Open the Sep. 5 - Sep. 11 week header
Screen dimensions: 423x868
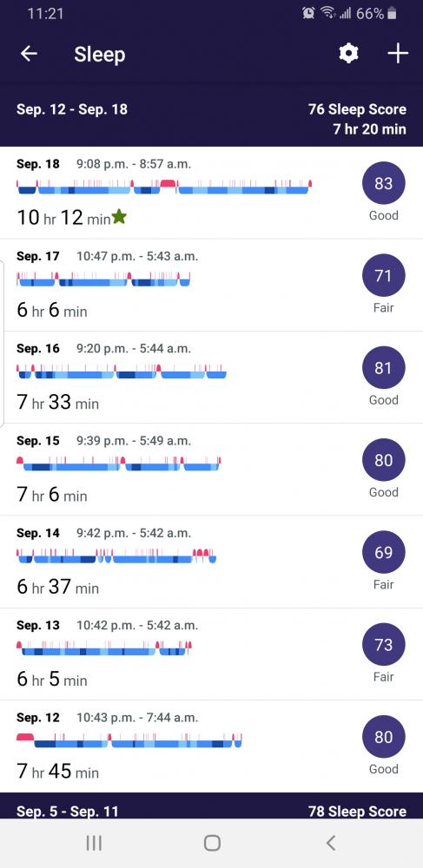[212, 811]
